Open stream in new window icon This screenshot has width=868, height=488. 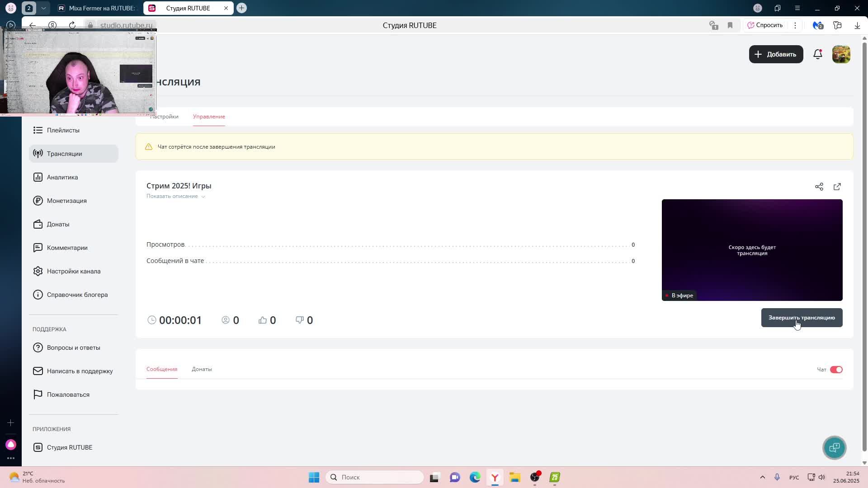click(x=837, y=187)
